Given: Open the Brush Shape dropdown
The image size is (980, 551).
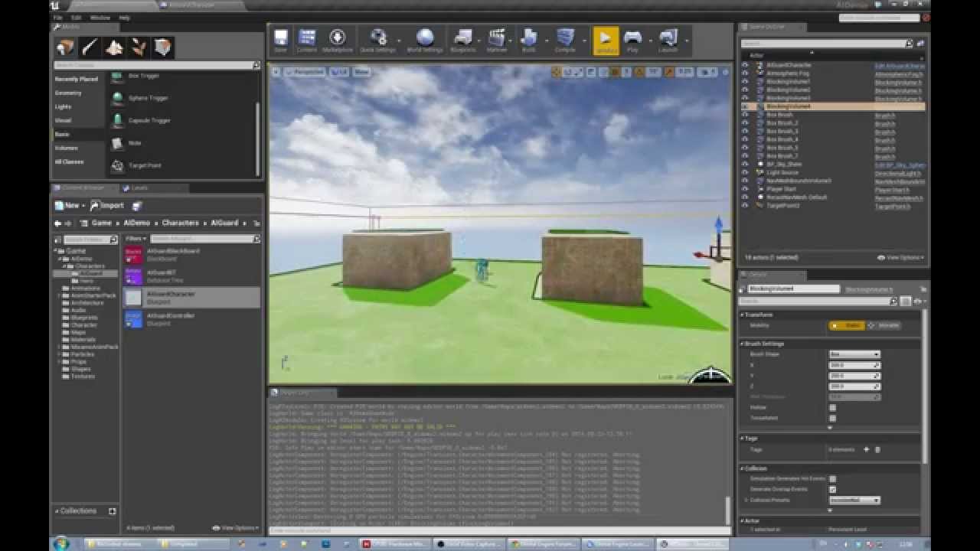Looking at the screenshot, I should tap(854, 354).
